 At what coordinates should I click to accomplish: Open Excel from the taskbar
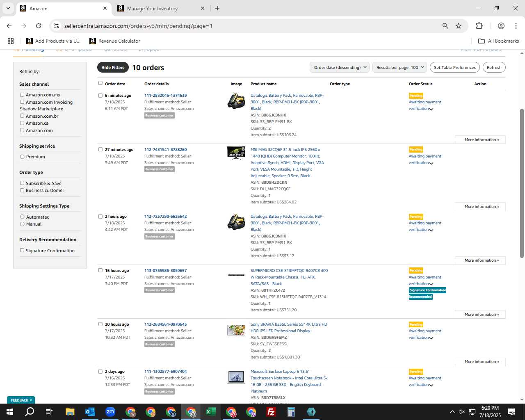pos(211,412)
